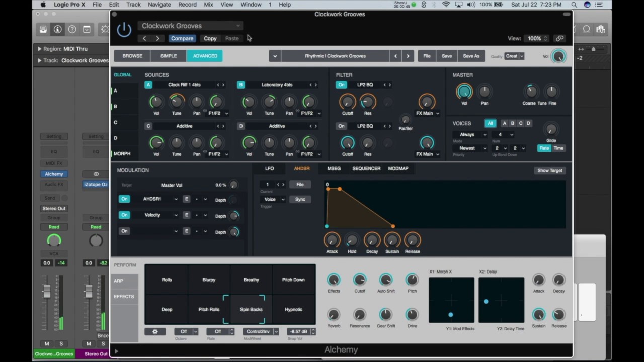The height and width of the screenshot is (362, 644).
Task: Open the Always voices mode dropdown
Action: pyautogui.click(x=470, y=135)
